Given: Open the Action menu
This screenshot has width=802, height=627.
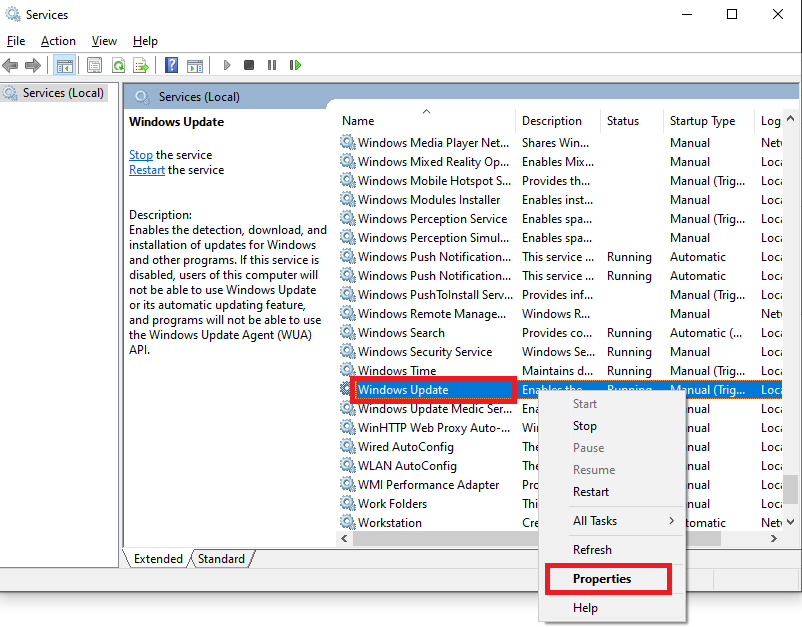Looking at the screenshot, I should coord(58,41).
